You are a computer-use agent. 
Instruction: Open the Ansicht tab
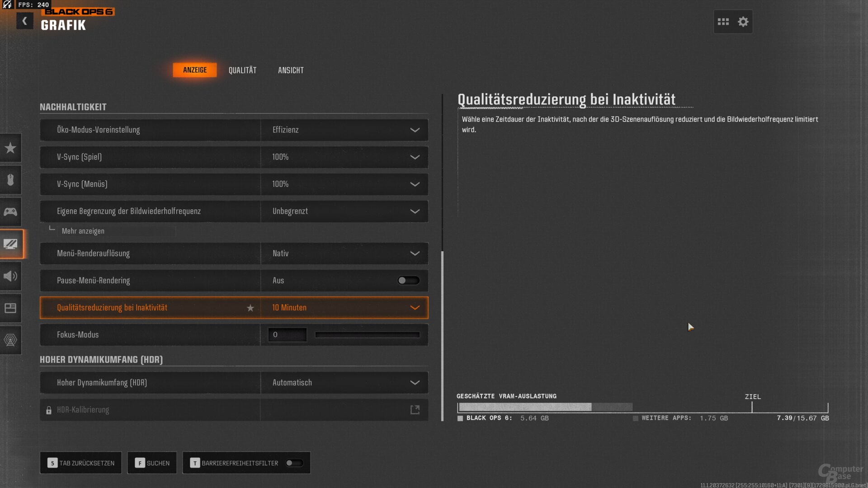291,70
